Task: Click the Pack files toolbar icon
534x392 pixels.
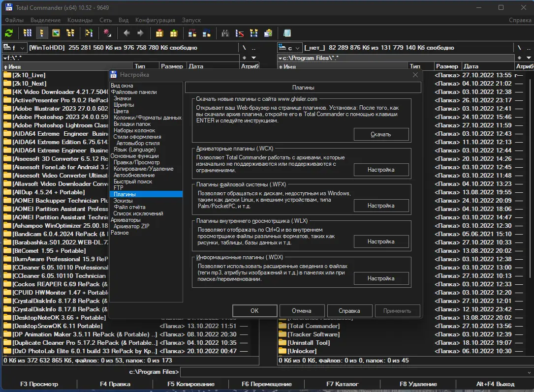Action: (x=159, y=33)
